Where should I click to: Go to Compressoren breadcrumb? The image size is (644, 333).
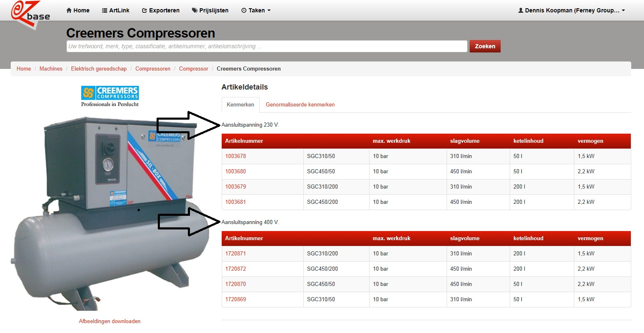[153, 69]
